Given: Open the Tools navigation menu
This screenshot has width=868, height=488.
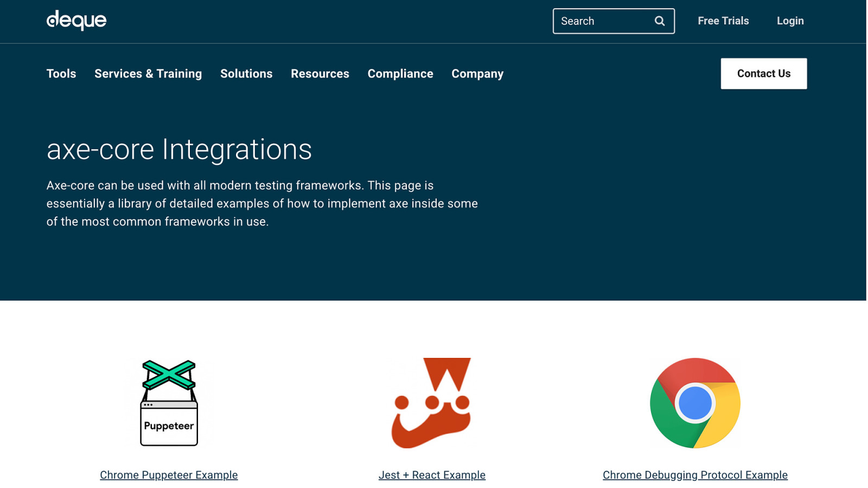Looking at the screenshot, I should [x=61, y=74].
